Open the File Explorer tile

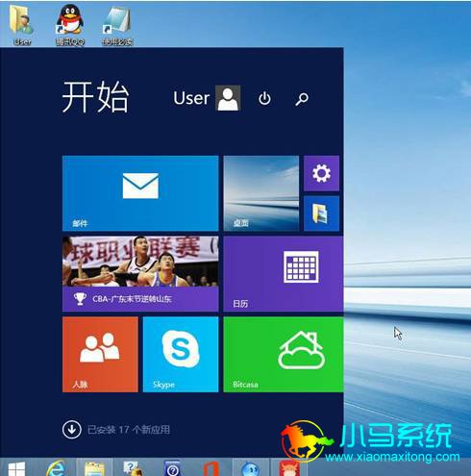(x=321, y=213)
